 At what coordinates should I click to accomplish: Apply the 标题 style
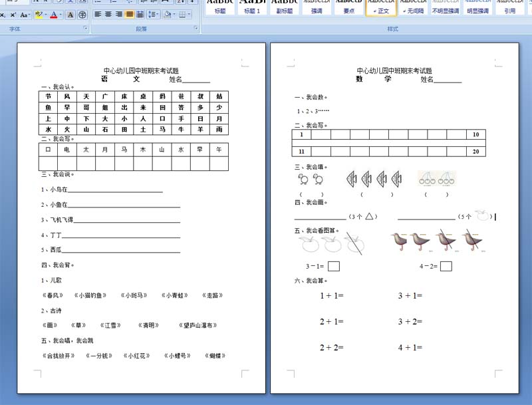click(x=220, y=7)
